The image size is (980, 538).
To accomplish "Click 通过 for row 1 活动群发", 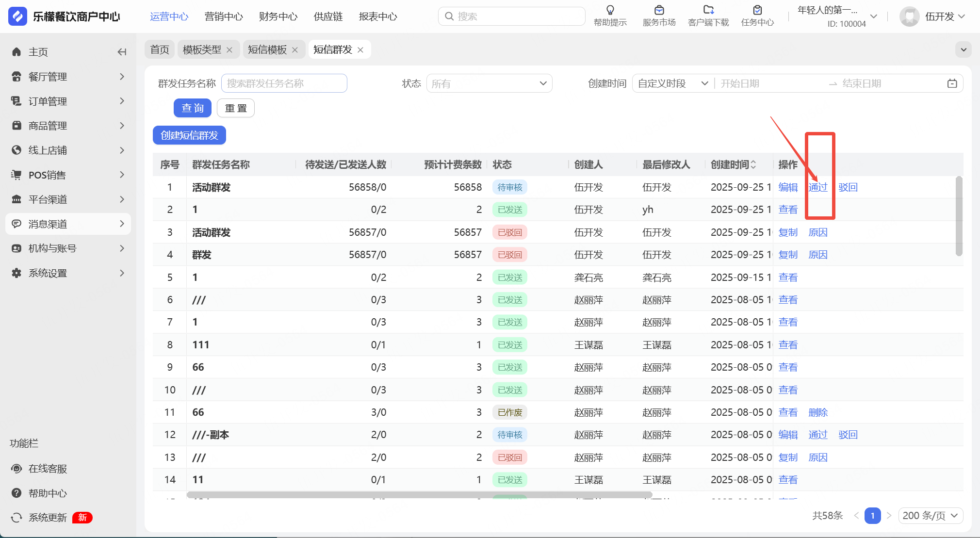I will click(x=817, y=187).
